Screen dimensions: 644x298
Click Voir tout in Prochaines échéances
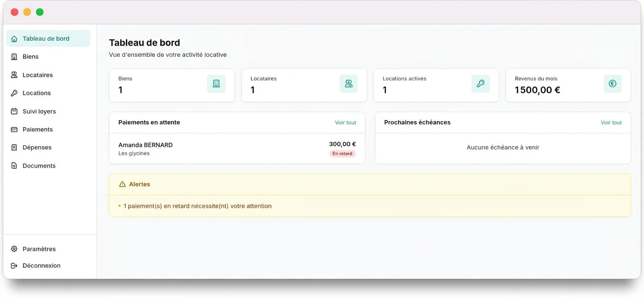click(x=611, y=123)
